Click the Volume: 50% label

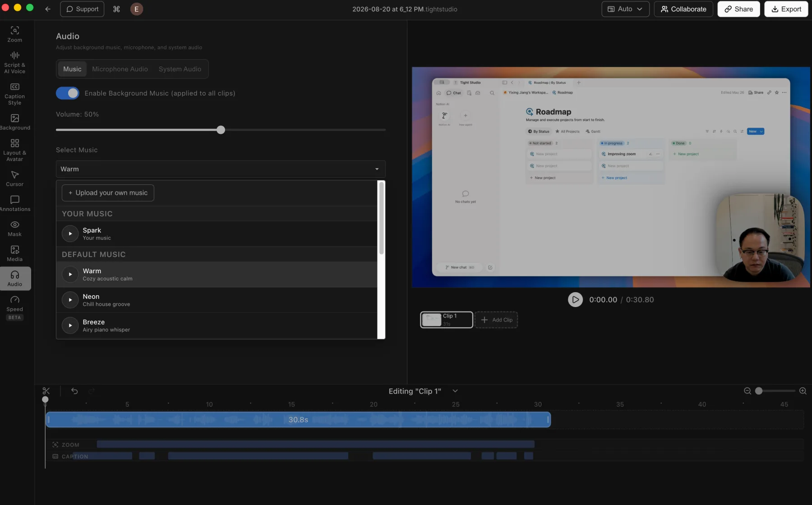pyautogui.click(x=77, y=115)
